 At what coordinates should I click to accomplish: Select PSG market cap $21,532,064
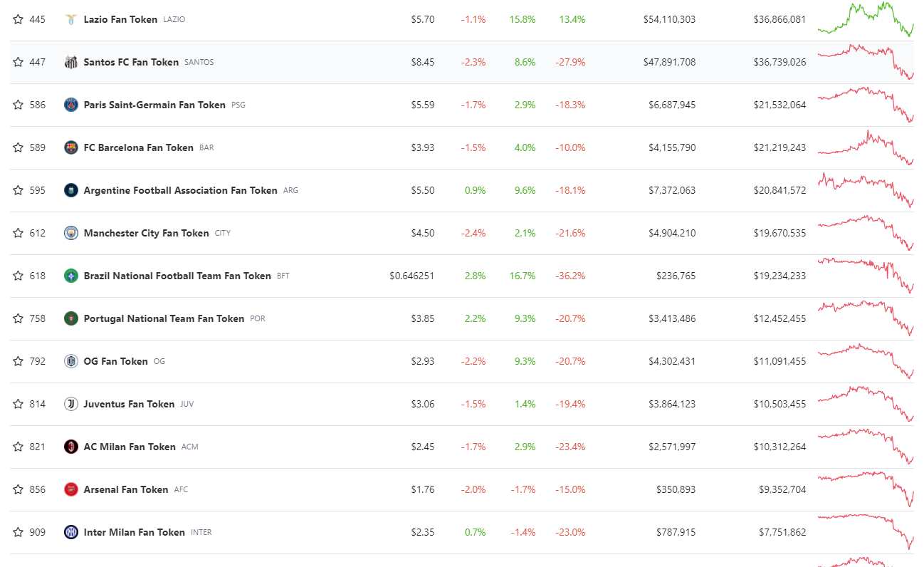coord(780,105)
